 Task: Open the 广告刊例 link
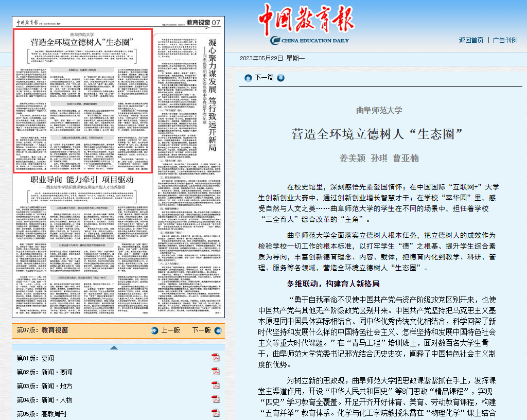[505, 40]
